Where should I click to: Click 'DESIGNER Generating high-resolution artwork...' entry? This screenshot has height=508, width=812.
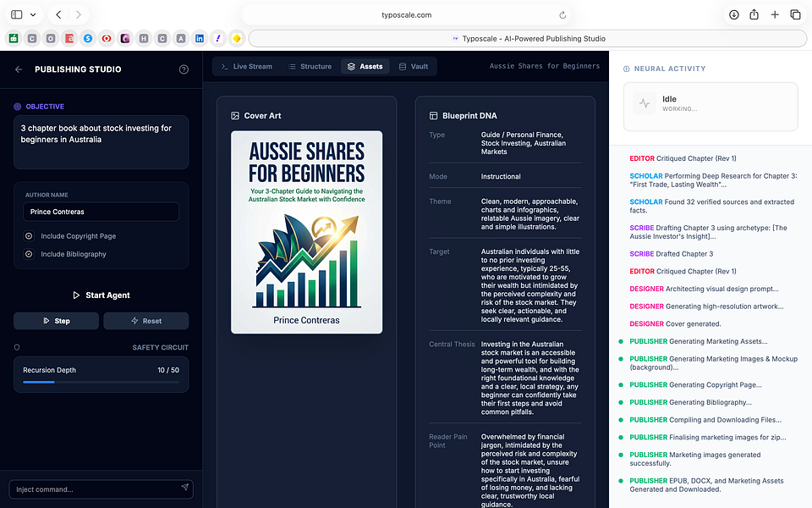(x=706, y=306)
